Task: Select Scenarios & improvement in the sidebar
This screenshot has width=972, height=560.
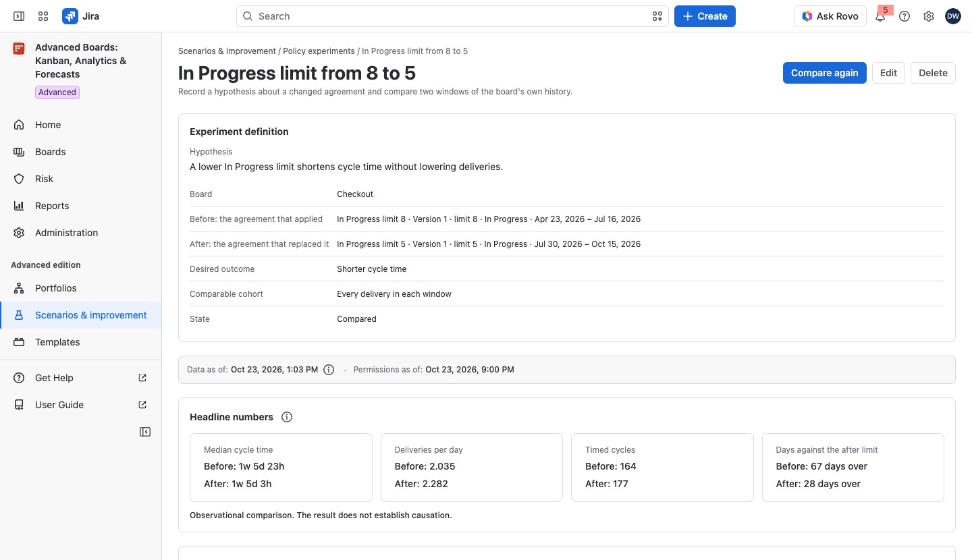Action: 81,315
